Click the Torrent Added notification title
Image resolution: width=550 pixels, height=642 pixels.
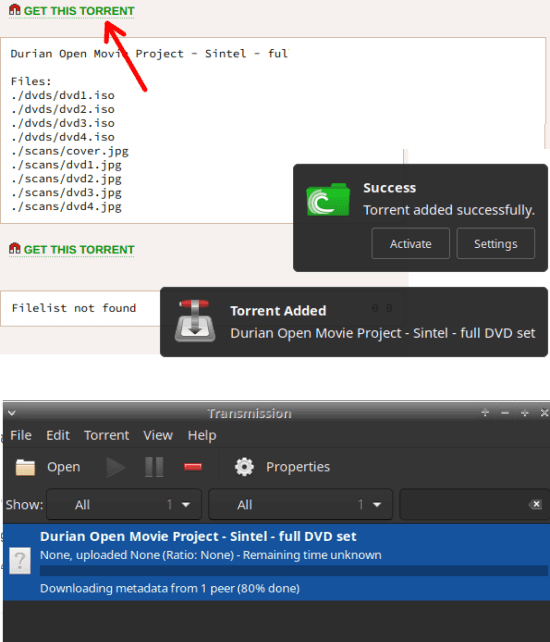click(x=278, y=311)
